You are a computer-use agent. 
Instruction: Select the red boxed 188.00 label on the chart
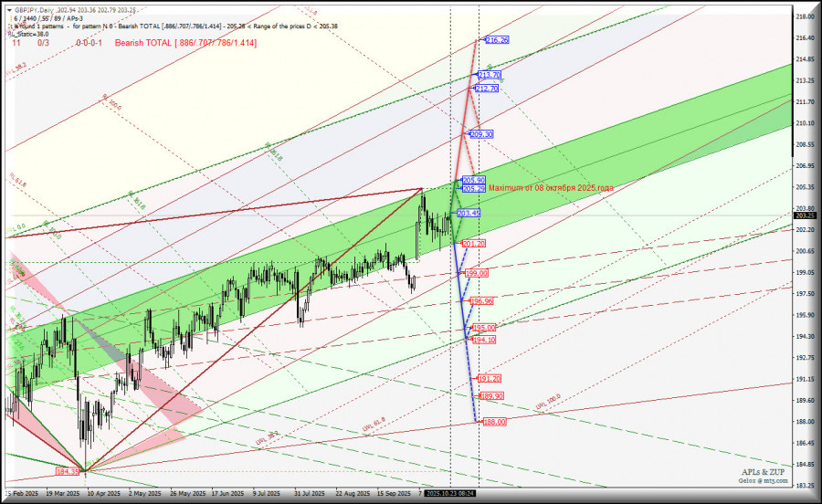[x=494, y=422]
